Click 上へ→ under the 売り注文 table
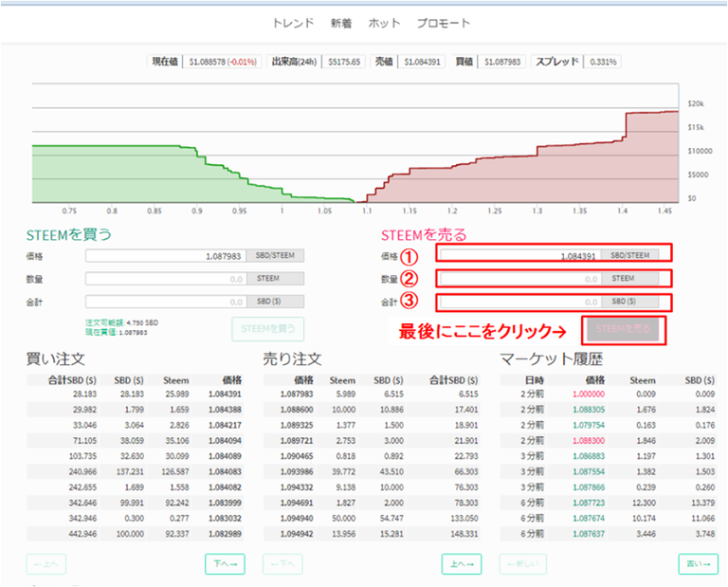The height and width of the screenshot is (587, 728). click(462, 564)
